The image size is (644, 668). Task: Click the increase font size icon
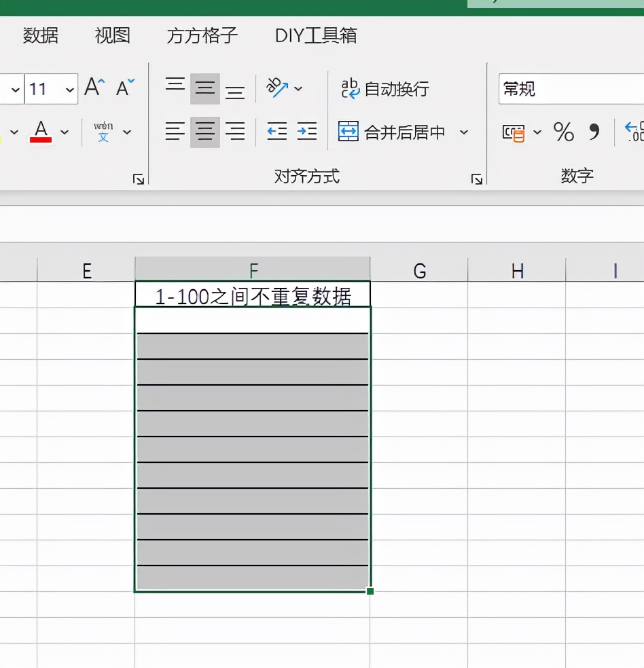(x=93, y=85)
